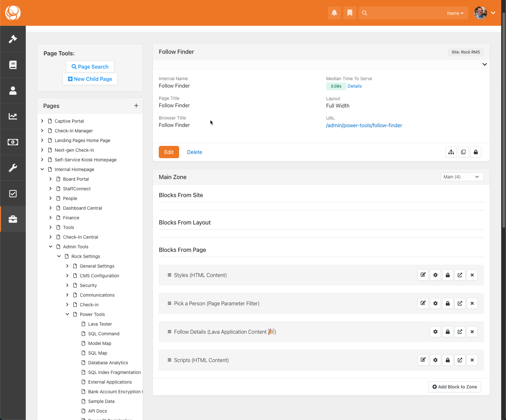This screenshot has height=420, width=506.
Task: Open settings for Follow Details block
Action: click(435, 332)
